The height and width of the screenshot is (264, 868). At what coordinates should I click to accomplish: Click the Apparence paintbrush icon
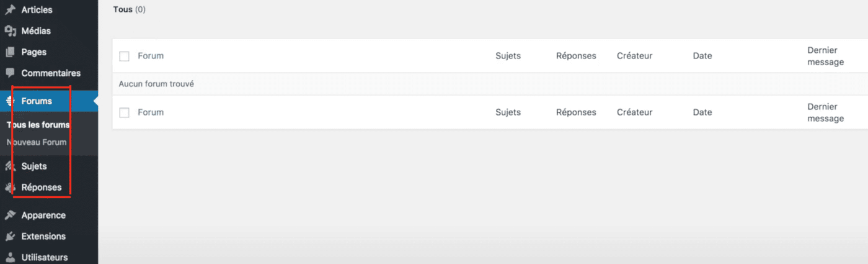tap(10, 216)
